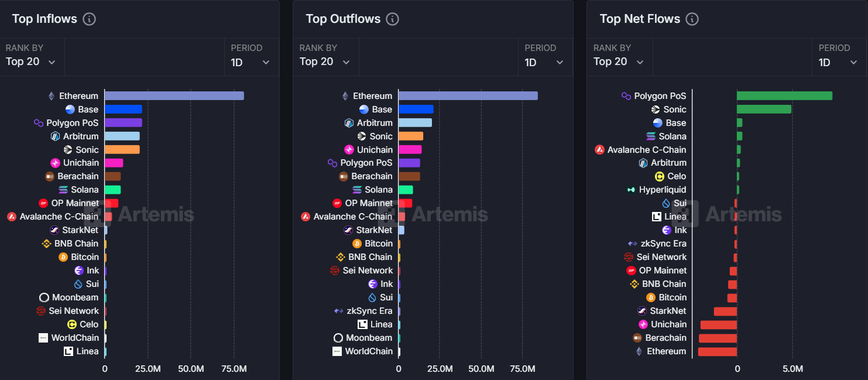The width and height of the screenshot is (868, 380).
Task: Click the info icon beside Top Inflows
Action: (x=89, y=19)
